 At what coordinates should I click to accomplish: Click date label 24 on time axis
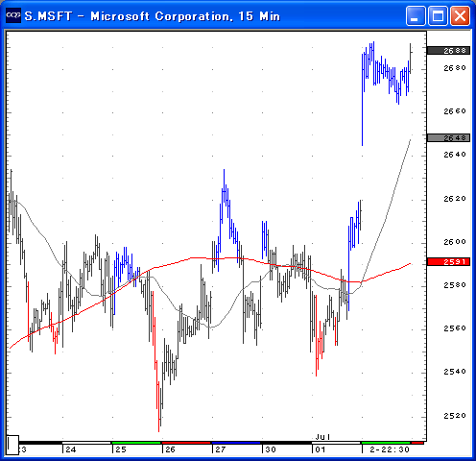pos(71,449)
